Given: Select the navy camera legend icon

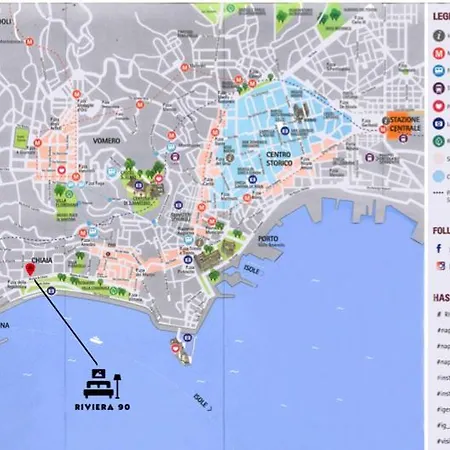Looking at the screenshot, I should pos(439,124).
